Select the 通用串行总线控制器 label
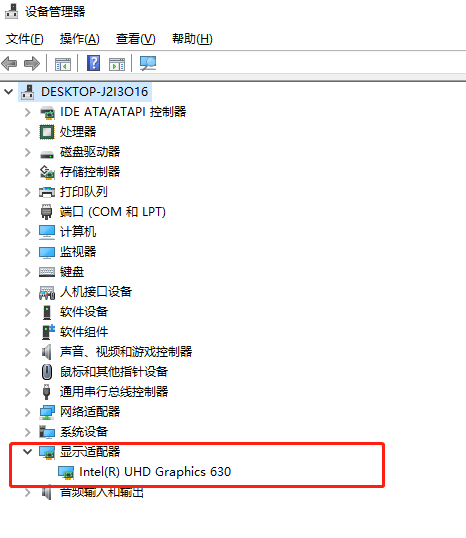466x538 pixels. (x=114, y=392)
